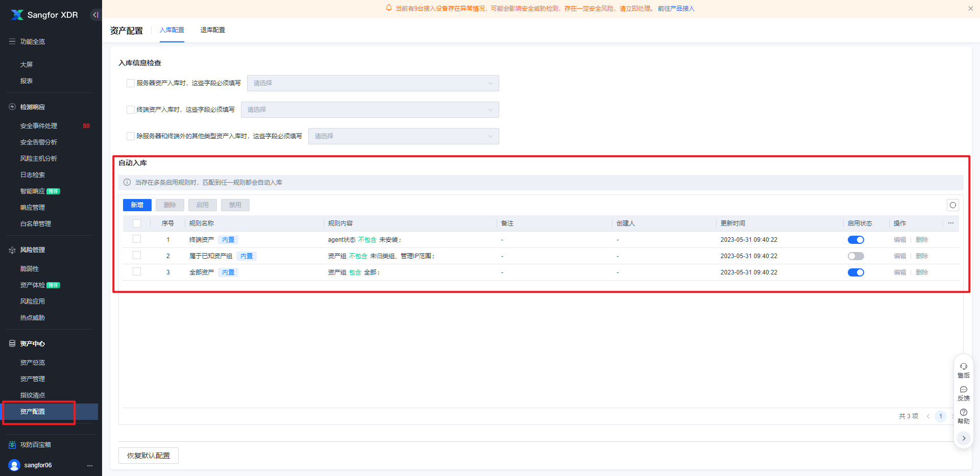
Task: Open the terminal asset required fields dropdown
Action: [370, 110]
